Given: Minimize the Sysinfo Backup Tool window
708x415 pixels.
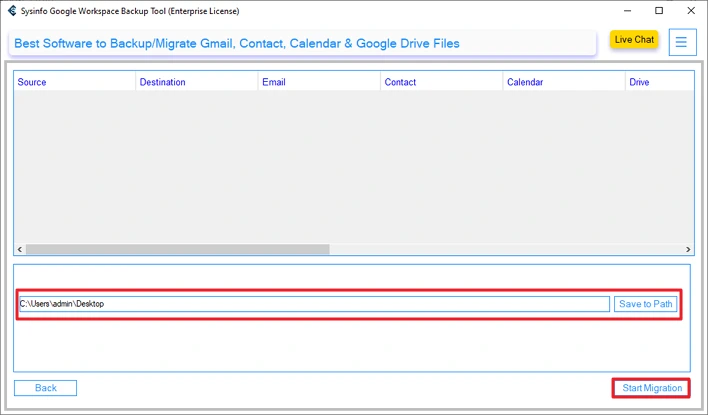Looking at the screenshot, I should point(627,10).
